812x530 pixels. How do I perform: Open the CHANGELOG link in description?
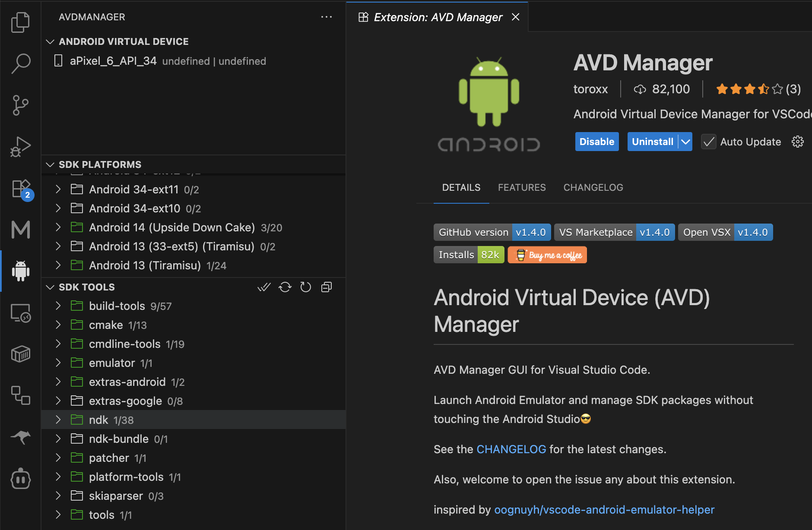(x=511, y=449)
